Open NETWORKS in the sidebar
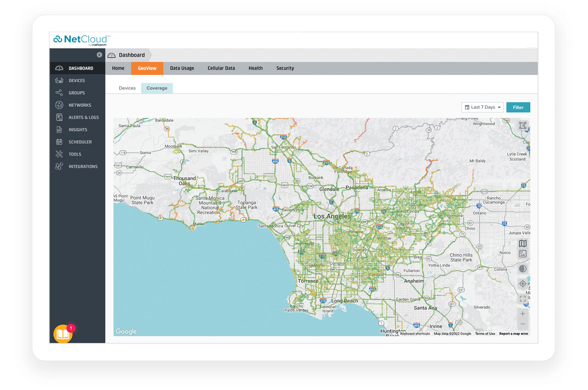Image resolution: width=588 pixels, height=390 pixels. [77, 105]
